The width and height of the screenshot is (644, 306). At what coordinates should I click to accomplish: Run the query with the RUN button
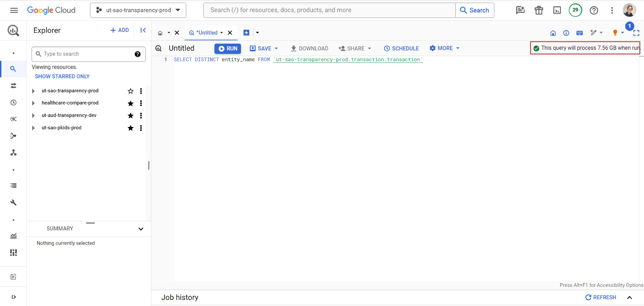coord(228,49)
